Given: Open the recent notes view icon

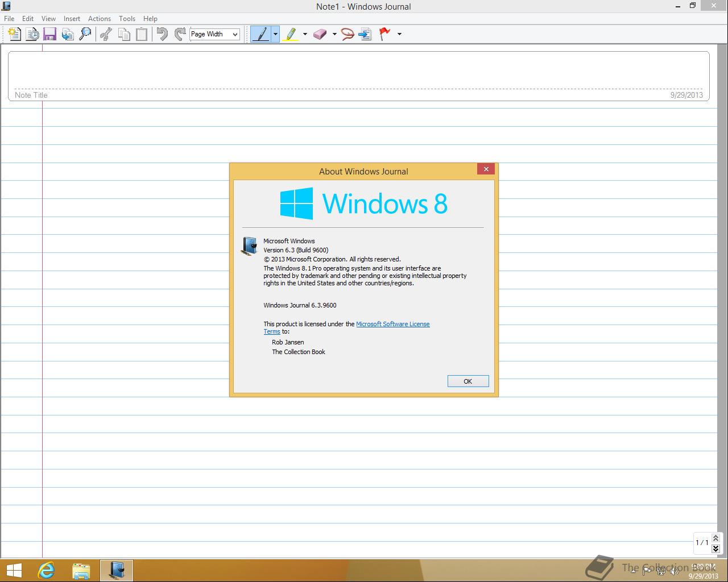Looking at the screenshot, I should click(32, 34).
